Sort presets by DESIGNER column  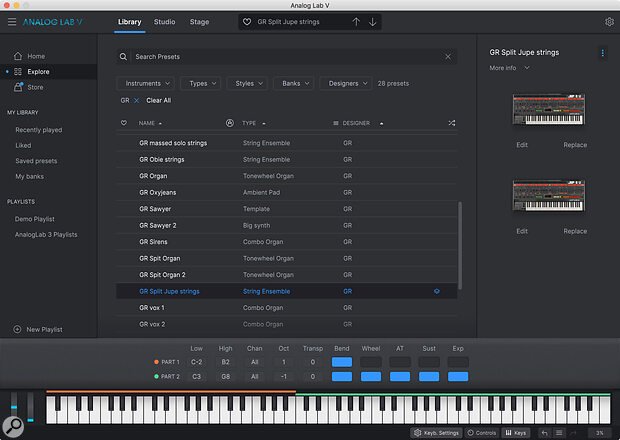coord(363,123)
